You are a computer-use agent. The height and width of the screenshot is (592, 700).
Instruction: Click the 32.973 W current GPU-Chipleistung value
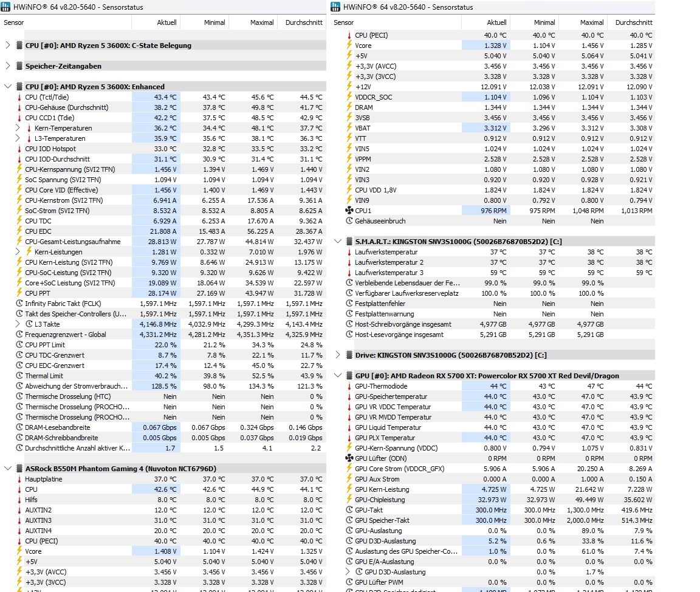[x=492, y=500]
